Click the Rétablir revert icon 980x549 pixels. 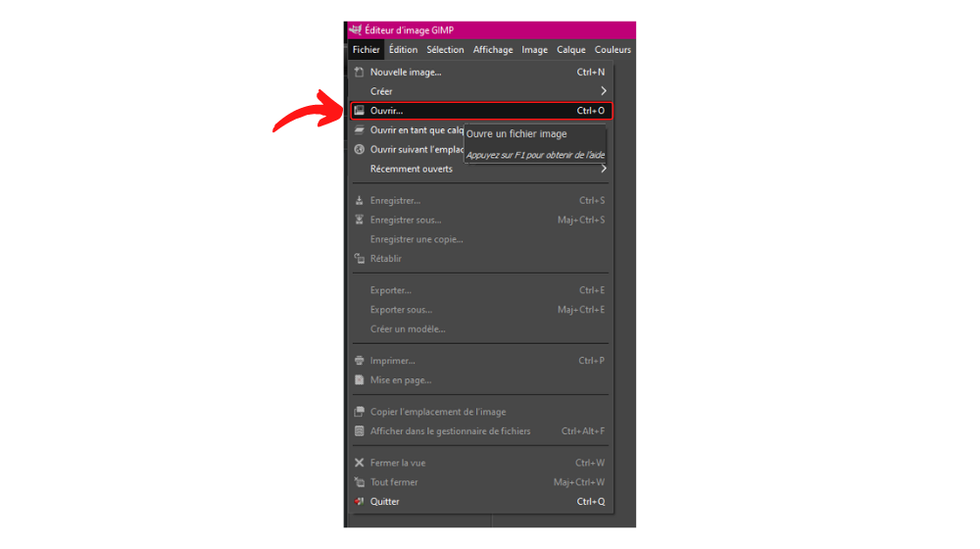359,258
